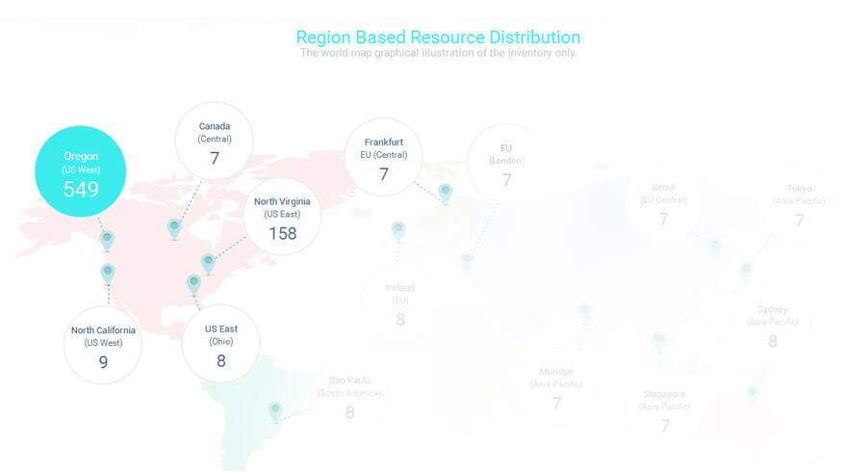Choose the North California (US West) bubble
868x472 pixels.
(x=103, y=345)
